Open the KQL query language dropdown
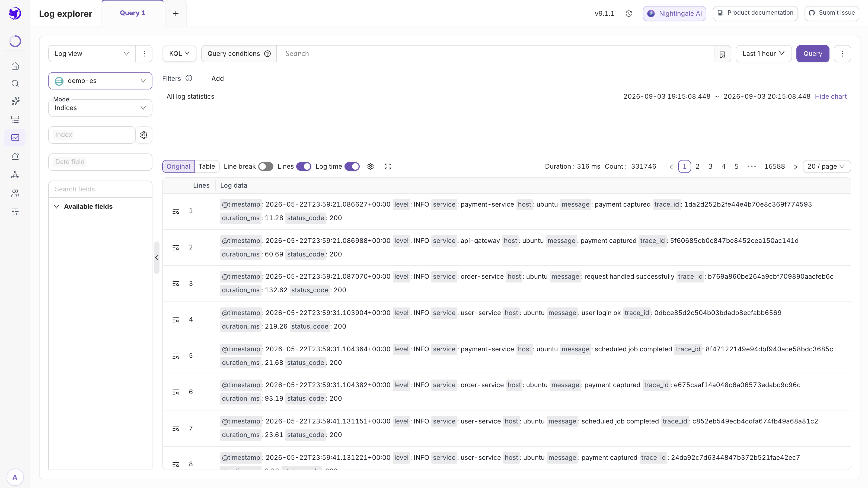 [x=179, y=54]
